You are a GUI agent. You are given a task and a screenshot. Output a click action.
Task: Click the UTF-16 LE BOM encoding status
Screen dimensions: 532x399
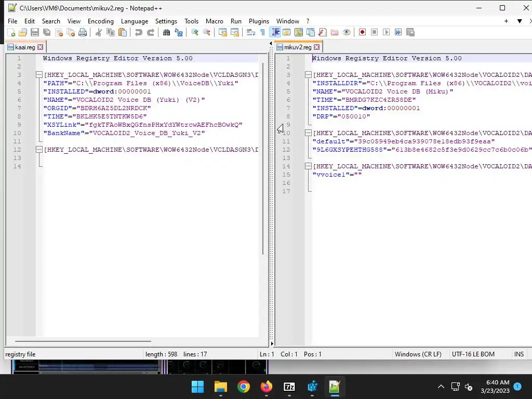tap(473, 354)
